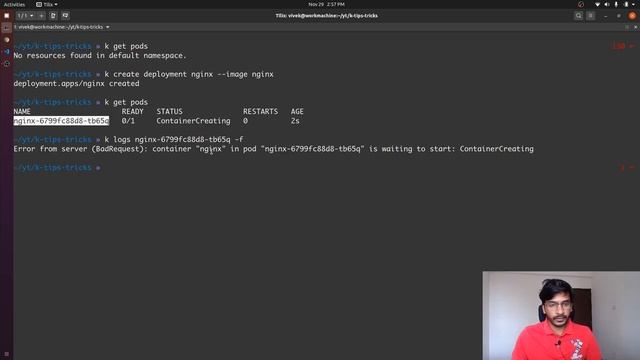Click the 'is waiting to start: ContainerCreating' text
Viewport: 640px width, 360px height.
(x=451, y=149)
